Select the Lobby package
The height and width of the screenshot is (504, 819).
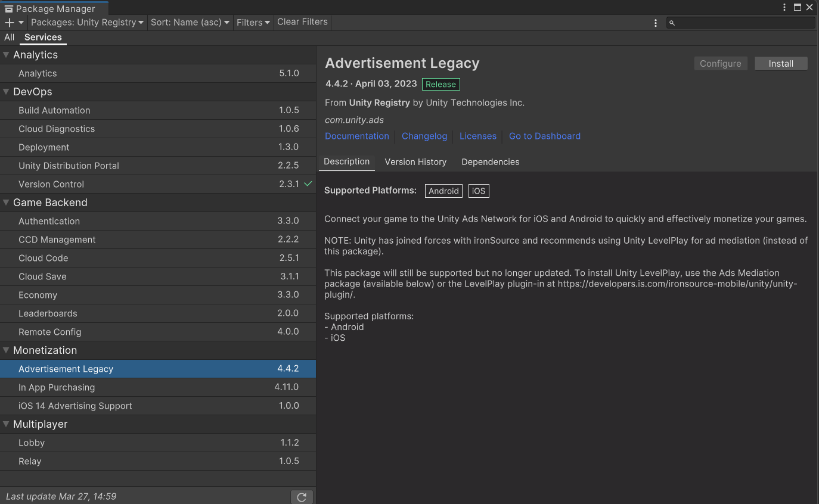(x=158, y=443)
